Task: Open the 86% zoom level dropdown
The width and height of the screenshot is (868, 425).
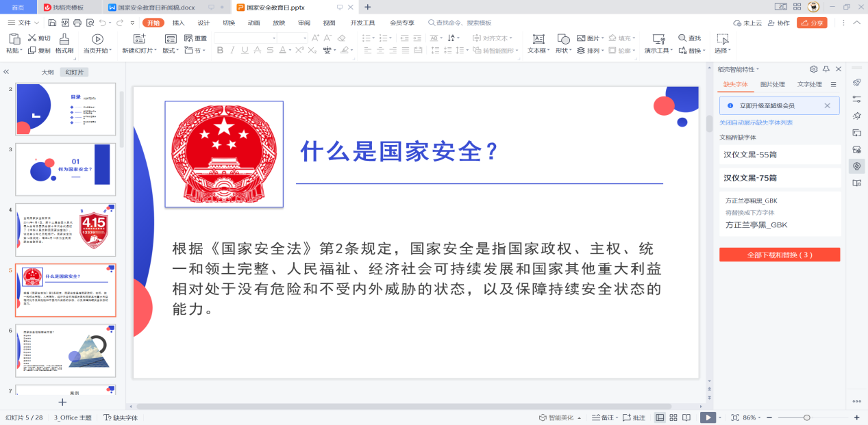Action: [752, 417]
